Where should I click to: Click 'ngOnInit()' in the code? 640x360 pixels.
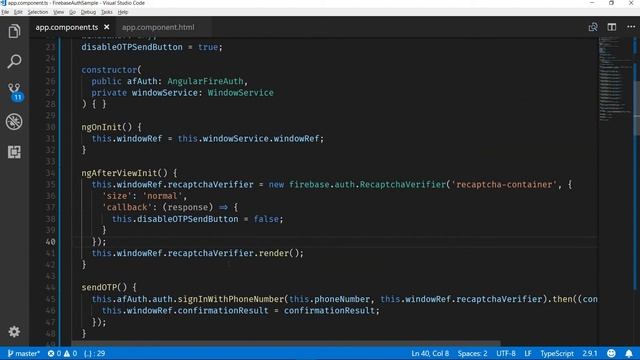107,127
